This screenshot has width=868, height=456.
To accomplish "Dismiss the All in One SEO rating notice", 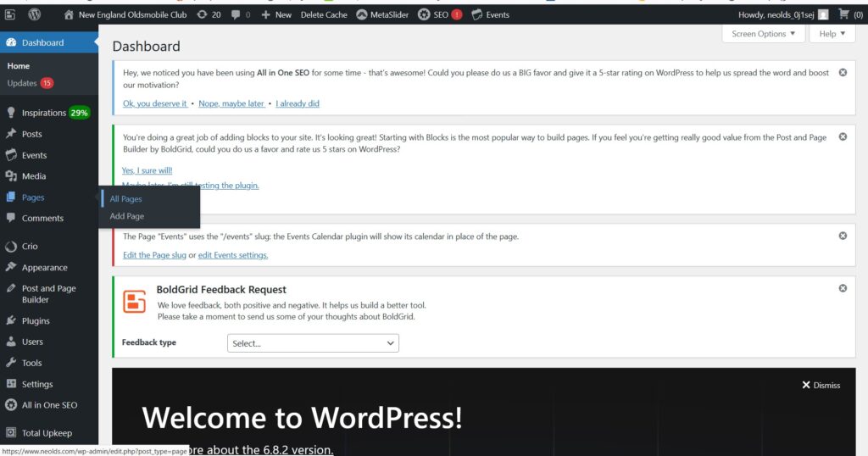I will [x=843, y=73].
